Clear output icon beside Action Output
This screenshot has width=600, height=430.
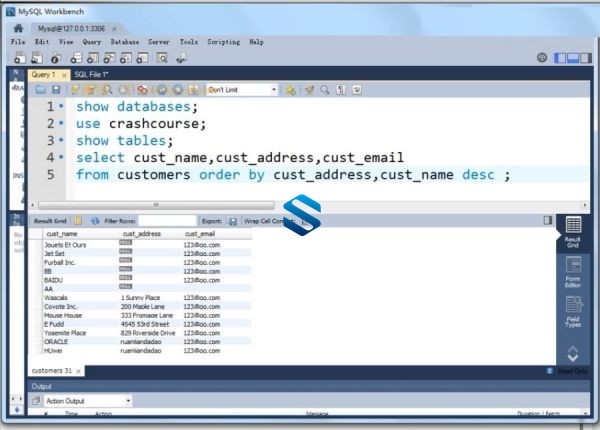36,401
